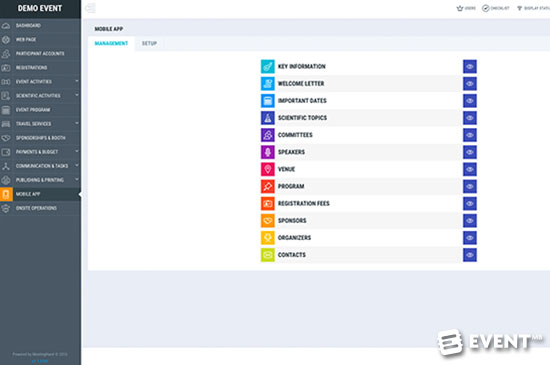Toggle visibility of Scientific Topics
550x365 pixels.
pos(470,118)
